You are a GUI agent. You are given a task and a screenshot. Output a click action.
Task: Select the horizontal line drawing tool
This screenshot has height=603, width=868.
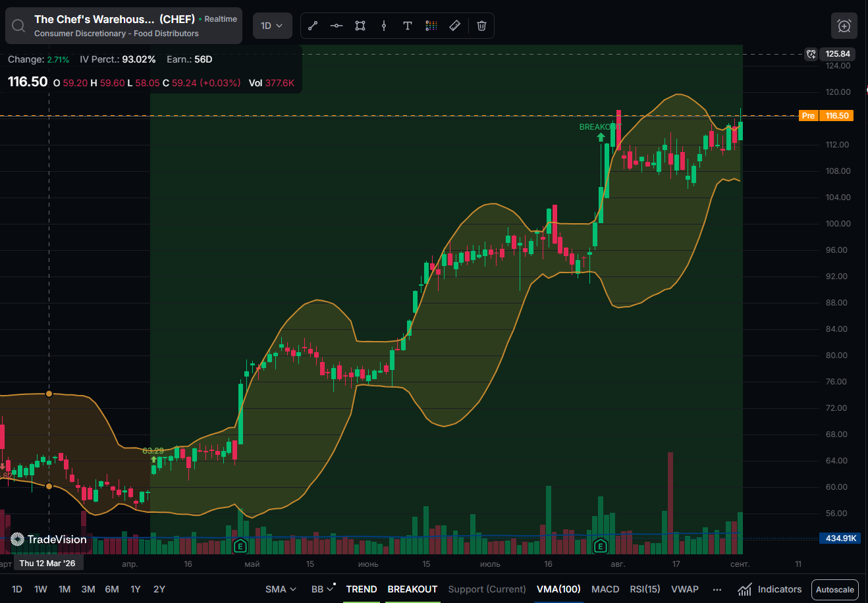tap(337, 26)
